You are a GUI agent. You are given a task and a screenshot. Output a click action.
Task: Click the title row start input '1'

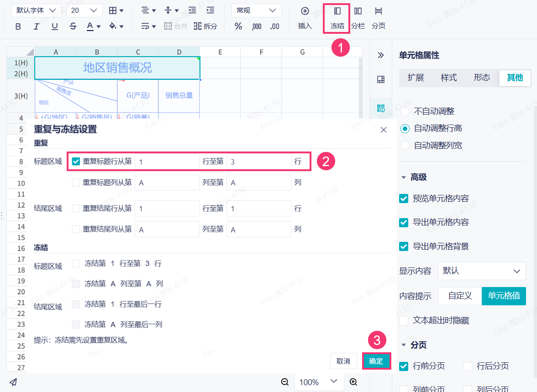point(167,162)
